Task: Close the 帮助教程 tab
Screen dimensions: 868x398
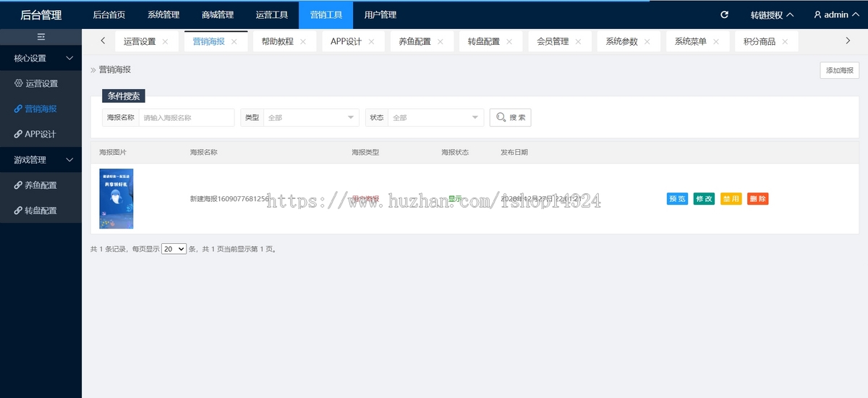Action: (x=303, y=42)
